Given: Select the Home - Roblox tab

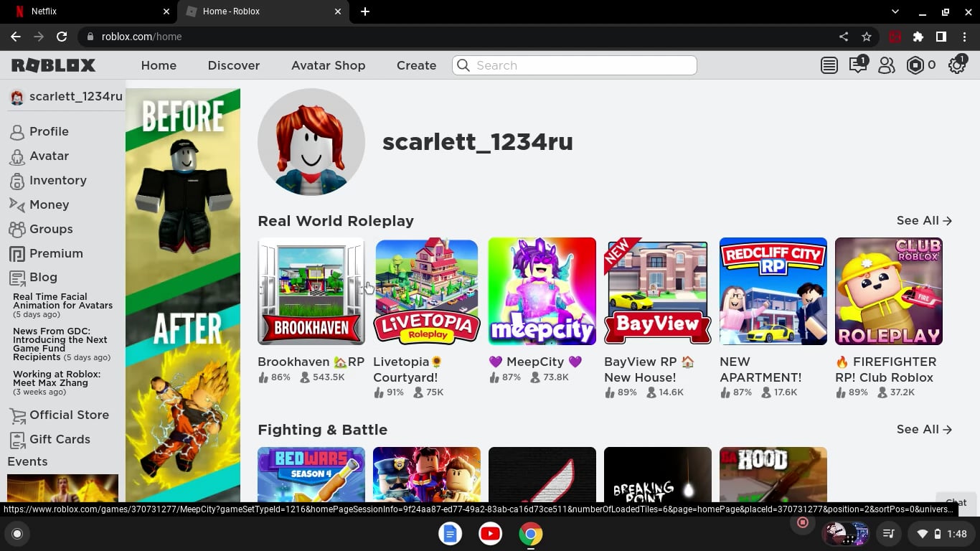Looking at the screenshot, I should (x=263, y=11).
